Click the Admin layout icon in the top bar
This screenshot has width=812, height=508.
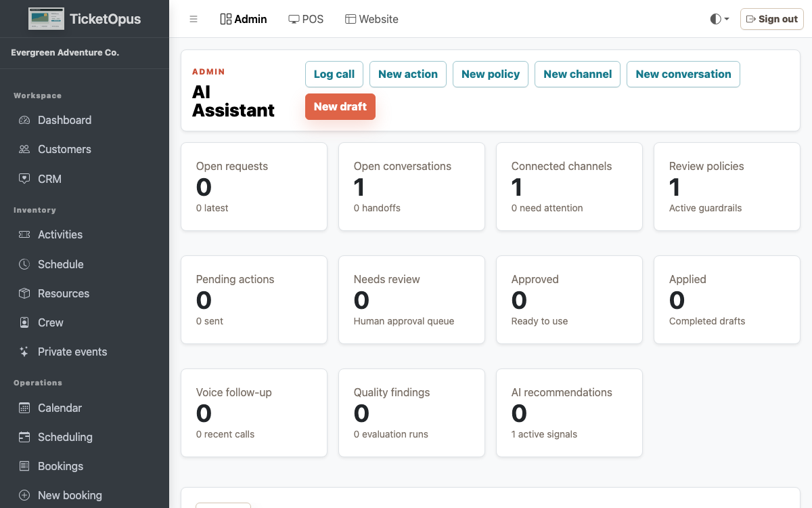pos(226,19)
